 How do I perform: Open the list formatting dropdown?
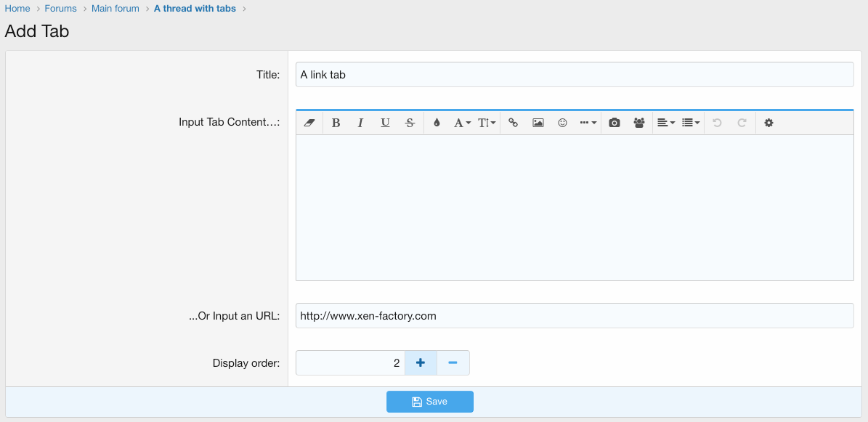click(691, 123)
